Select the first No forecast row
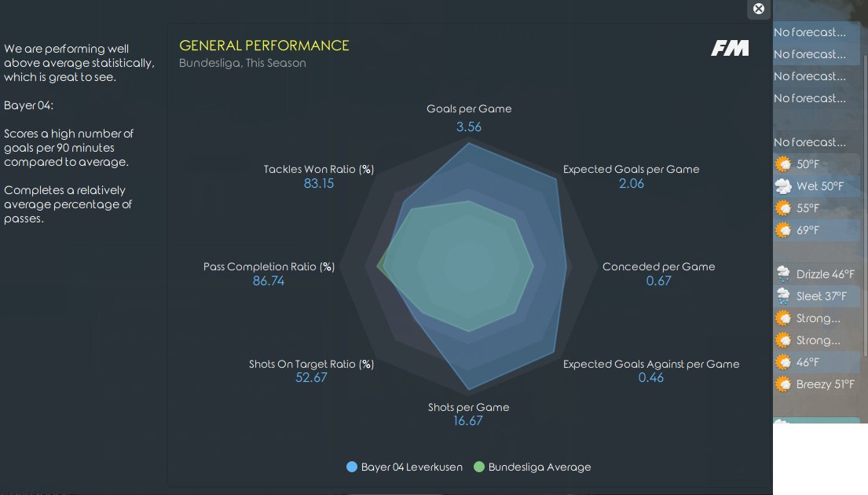Image resolution: width=868 pixels, height=495 pixels. click(816, 32)
